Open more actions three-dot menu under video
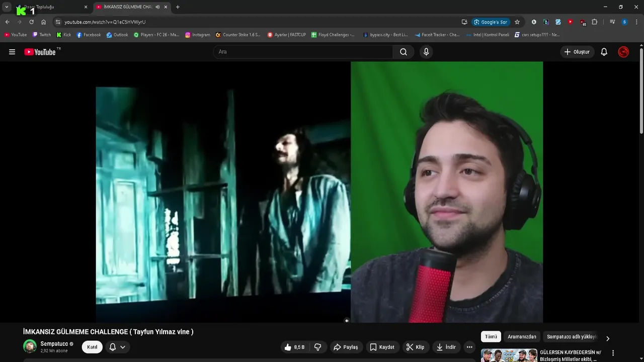Viewport: 644px width, 362px height. click(x=469, y=347)
